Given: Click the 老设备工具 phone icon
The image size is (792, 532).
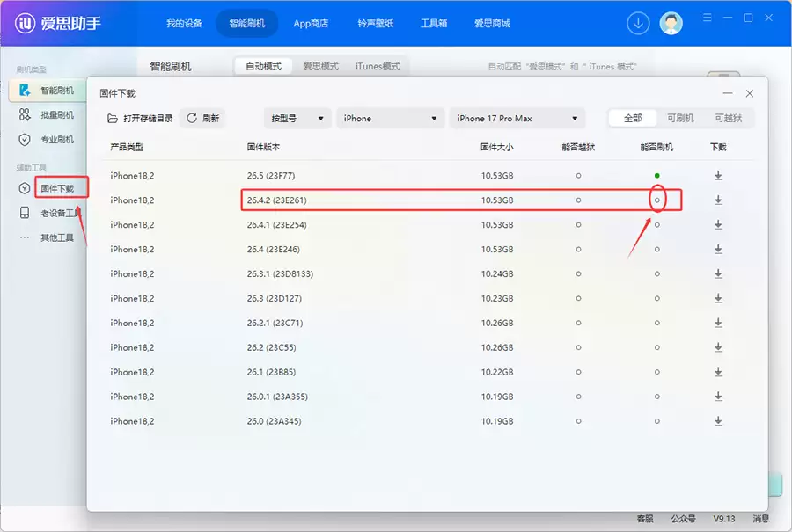Looking at the screenshot, I should (25, 213).
